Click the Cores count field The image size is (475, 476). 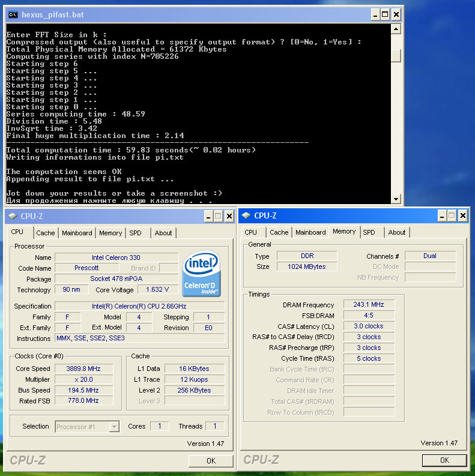click(x=160, y=426)
